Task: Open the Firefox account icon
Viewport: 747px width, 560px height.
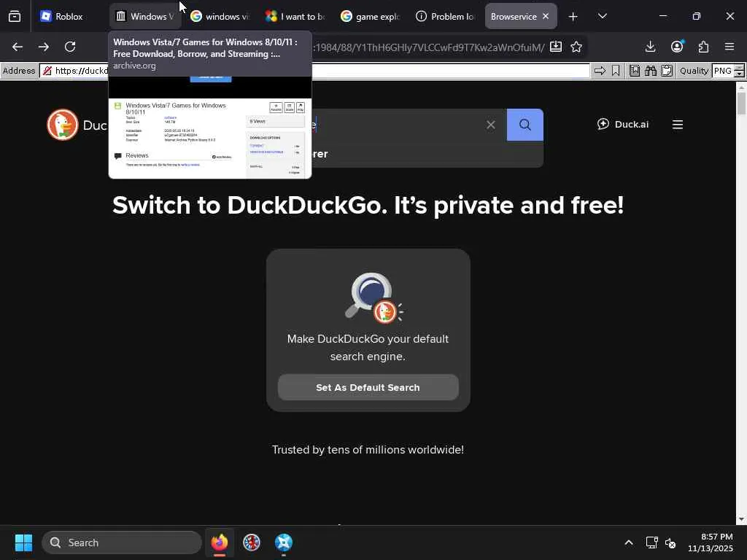Action: pyautogui.click(x=677, y=47)
